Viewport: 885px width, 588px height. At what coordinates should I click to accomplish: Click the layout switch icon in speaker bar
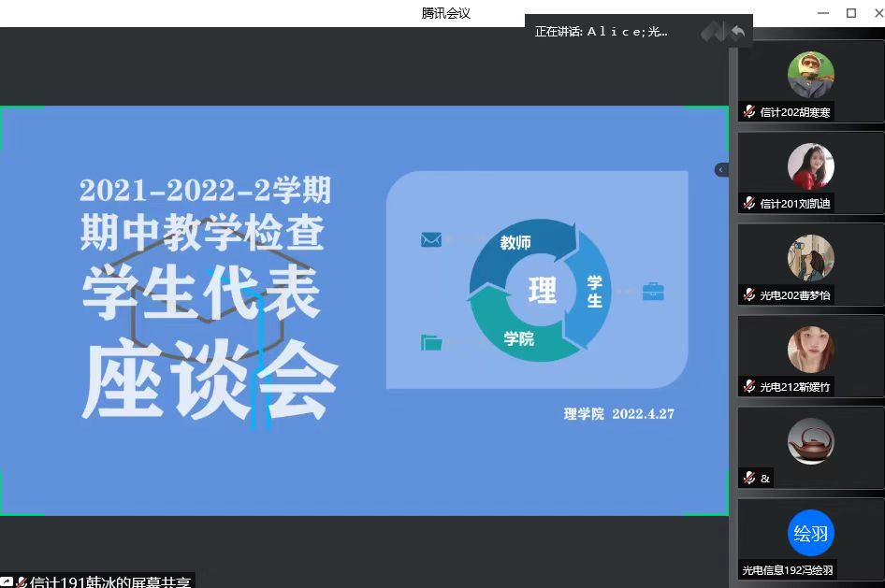(713, 32)
